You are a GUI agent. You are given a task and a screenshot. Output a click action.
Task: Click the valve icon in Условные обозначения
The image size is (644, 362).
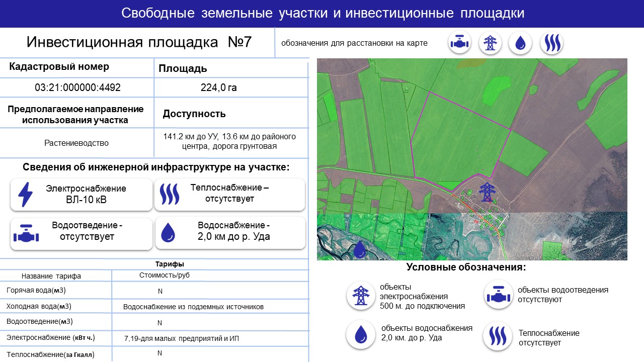coord(498,295)
